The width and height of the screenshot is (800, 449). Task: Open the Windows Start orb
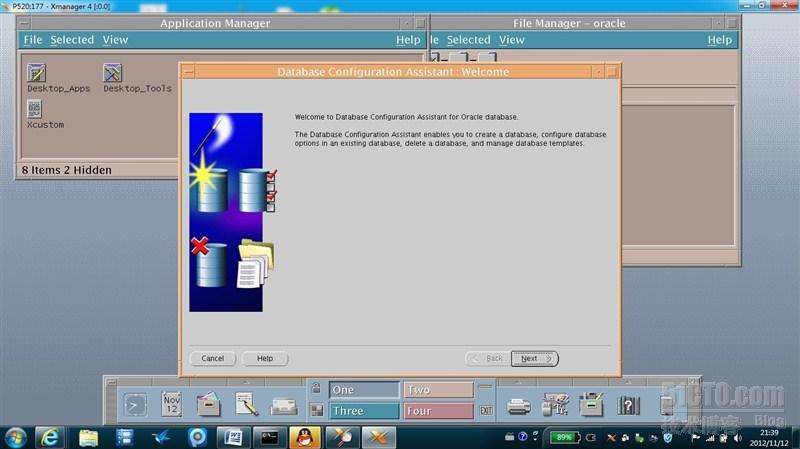click(16, 438)
